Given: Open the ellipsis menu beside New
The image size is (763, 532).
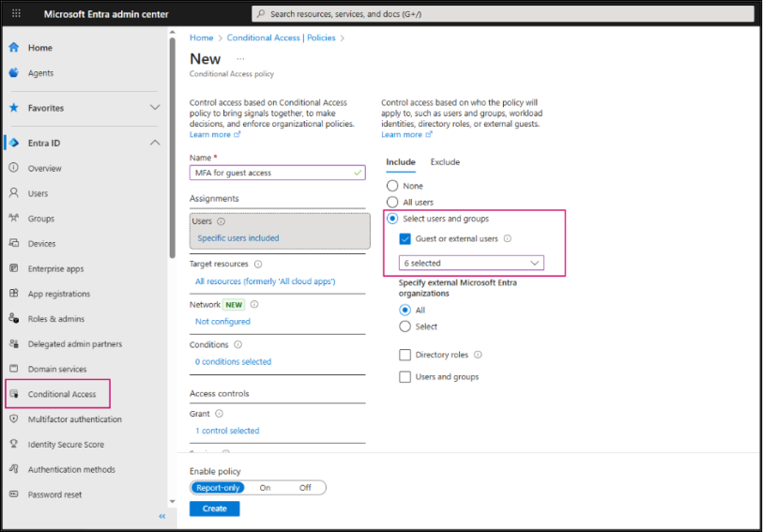Looking at the screenshot, I should click(240, 59).
